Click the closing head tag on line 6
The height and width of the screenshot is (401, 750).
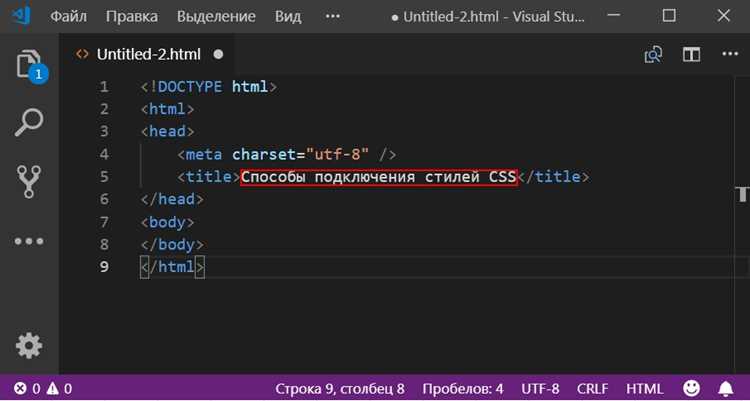172,200
